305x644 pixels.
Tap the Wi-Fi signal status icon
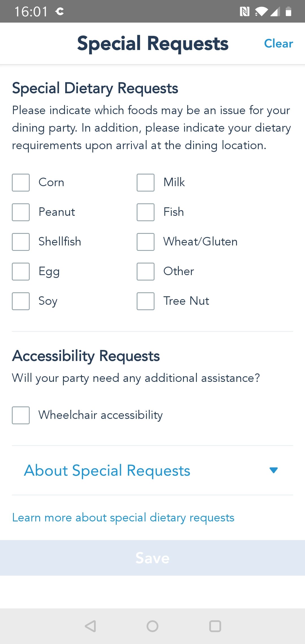click(261, 12)
